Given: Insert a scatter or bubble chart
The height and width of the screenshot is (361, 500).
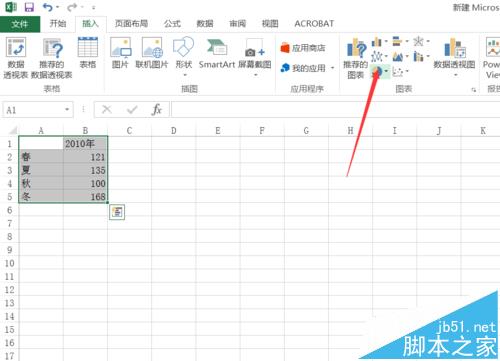Looking at the screenshot, I should tap(400, 71).
